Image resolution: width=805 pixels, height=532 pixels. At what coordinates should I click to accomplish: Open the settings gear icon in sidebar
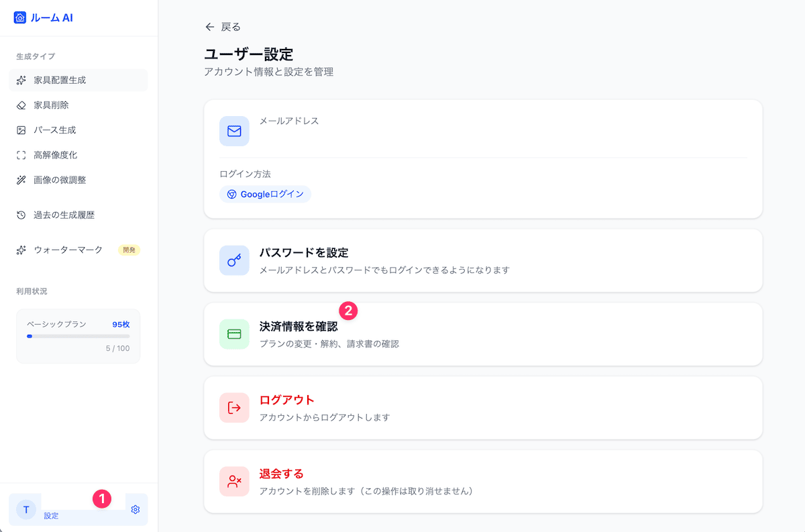point(136,509)
